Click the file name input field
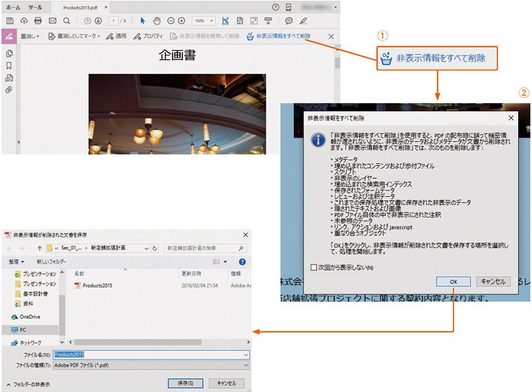This screenshot has width=532, height=392. 151,355
